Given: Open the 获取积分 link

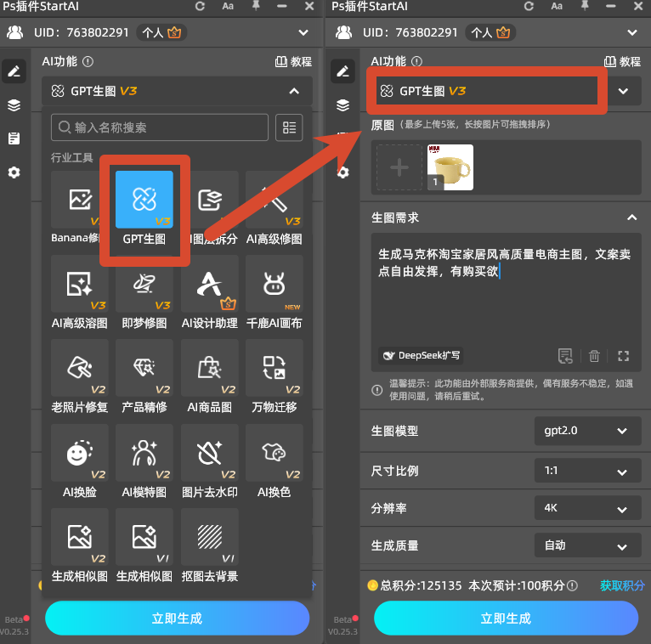Looking at the screenshot, I should [622, 585].
